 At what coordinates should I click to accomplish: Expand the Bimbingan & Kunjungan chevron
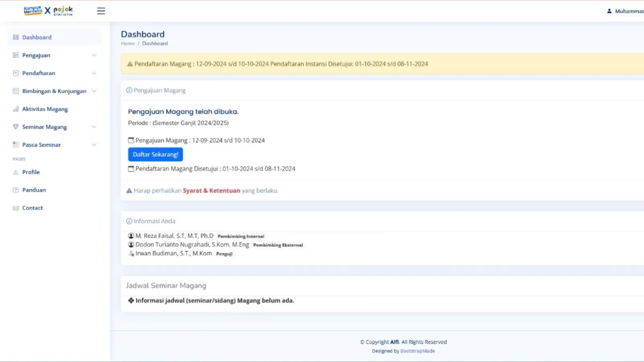point(94,91)
